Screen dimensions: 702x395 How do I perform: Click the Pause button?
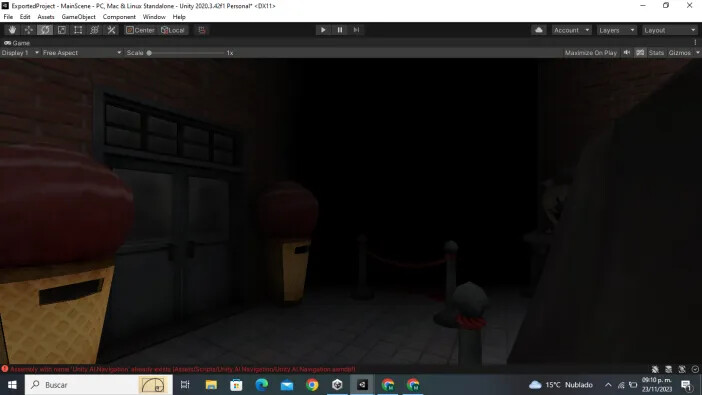[x=340, y=30]
